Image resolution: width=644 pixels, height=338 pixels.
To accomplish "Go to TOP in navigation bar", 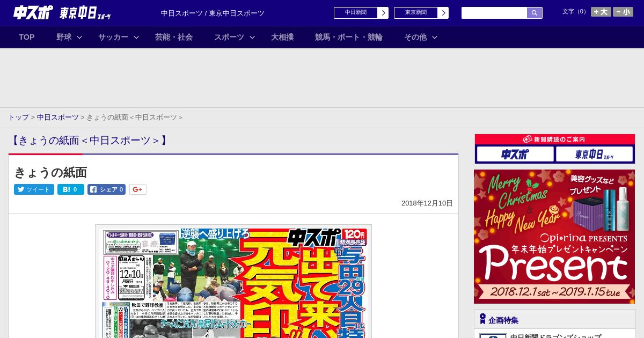I will pos(27,37).
